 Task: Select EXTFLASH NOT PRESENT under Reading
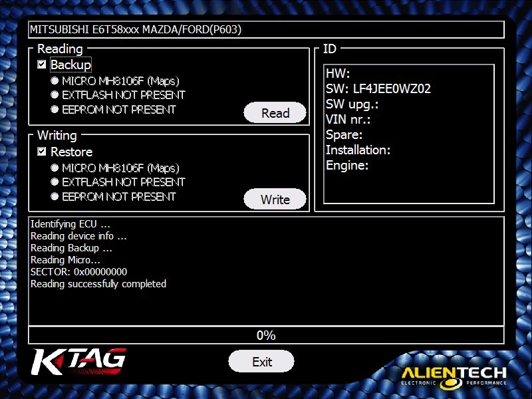(x=55, y=94)
